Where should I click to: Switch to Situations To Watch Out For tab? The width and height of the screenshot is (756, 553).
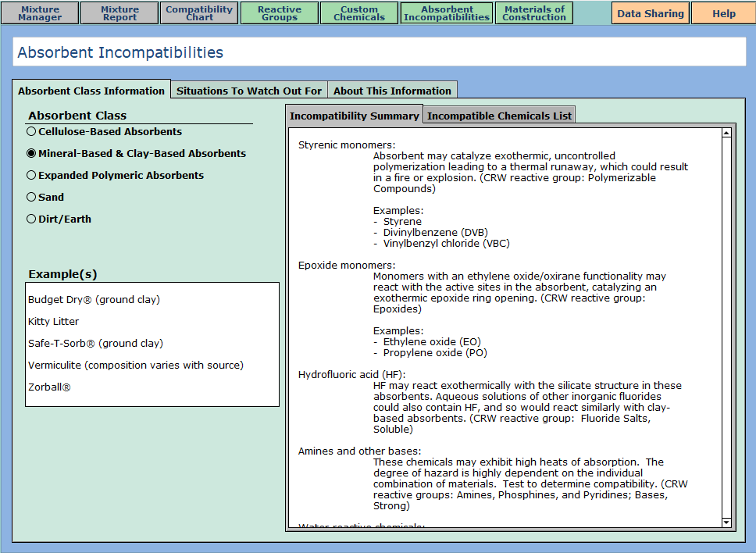coord(249,91)
